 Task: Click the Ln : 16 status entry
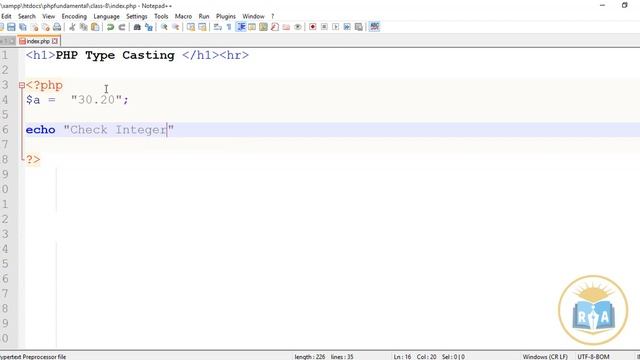click(x=402, y=357)
